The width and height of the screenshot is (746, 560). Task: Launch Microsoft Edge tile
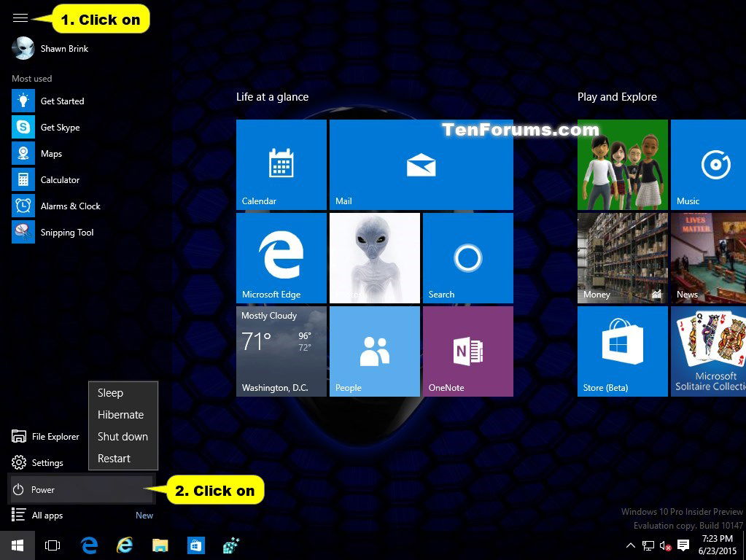(x=281, y=258)
